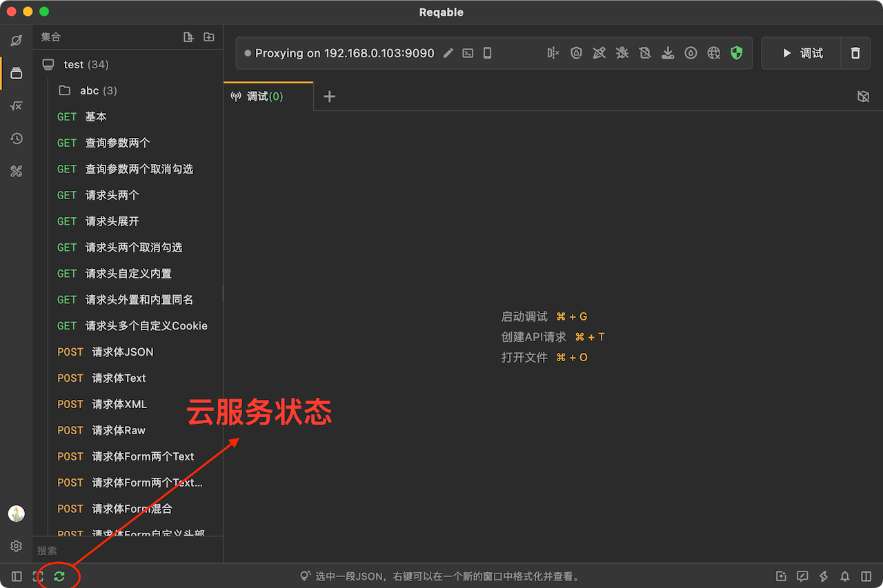This screenshot has height=588, width=883.
Task: Open the terminal proxy icon
Action: [x=468, y=53]
